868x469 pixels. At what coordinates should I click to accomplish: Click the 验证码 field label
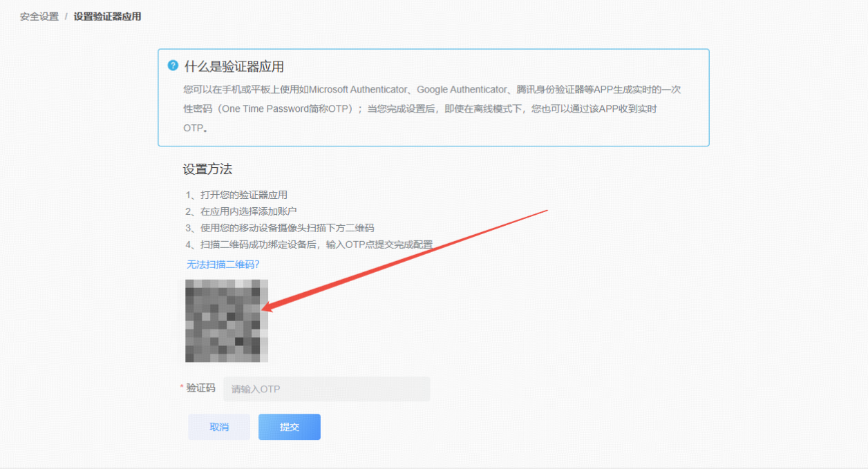(201, 388)
